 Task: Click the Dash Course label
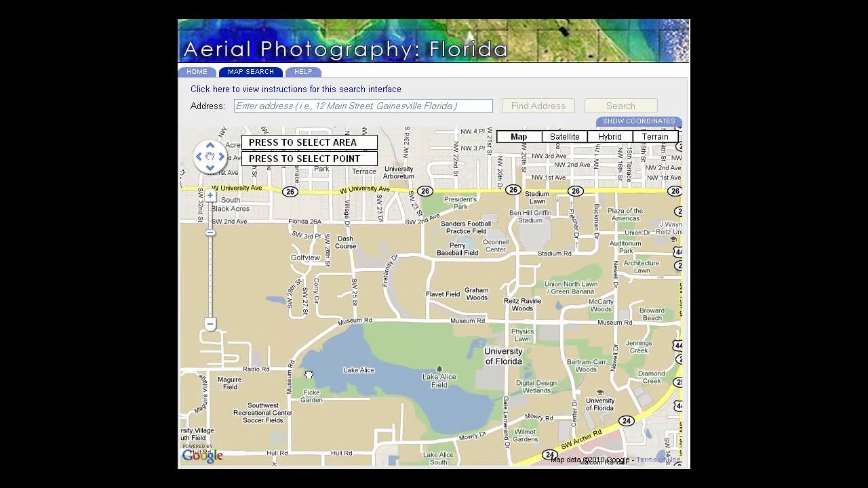pyautogui.click(x=345, y=242)
